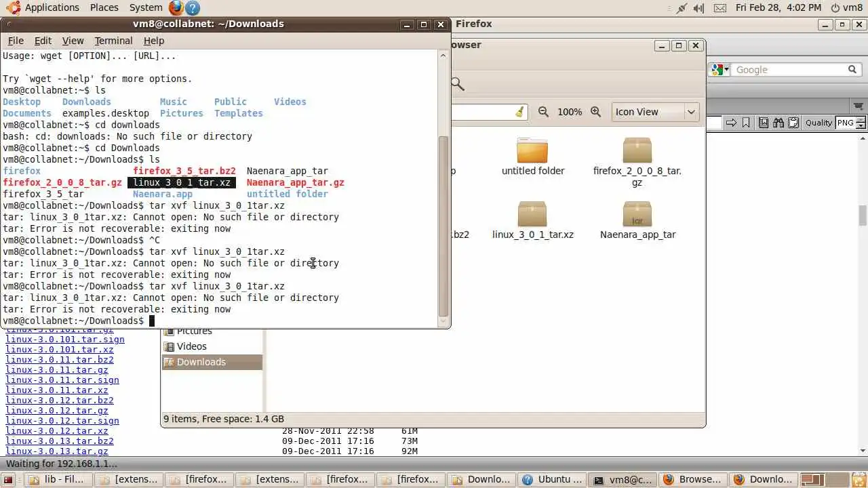868x488 pixels.
Task: Open linux-3.0.12.tar.sign link
Action: 62,421
